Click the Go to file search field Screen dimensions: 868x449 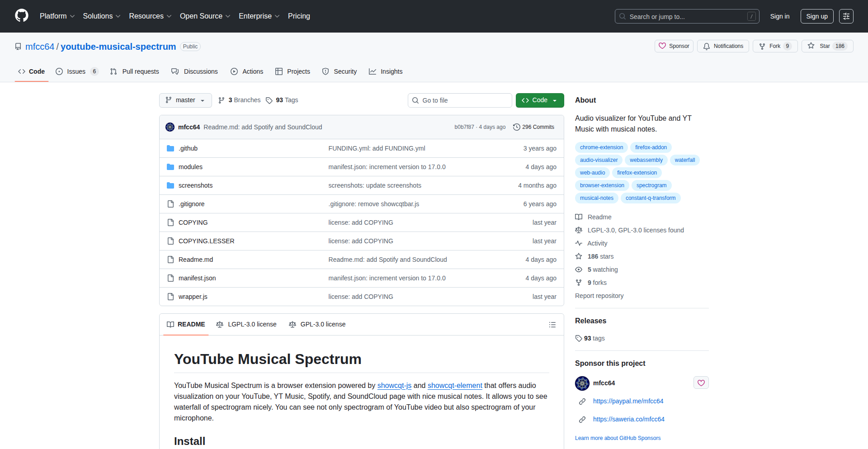460,100
